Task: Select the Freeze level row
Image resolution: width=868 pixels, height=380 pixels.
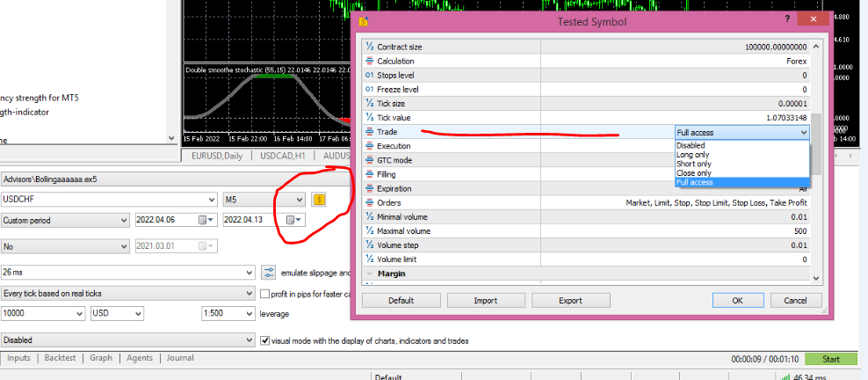Action: [x=586, y=90]
